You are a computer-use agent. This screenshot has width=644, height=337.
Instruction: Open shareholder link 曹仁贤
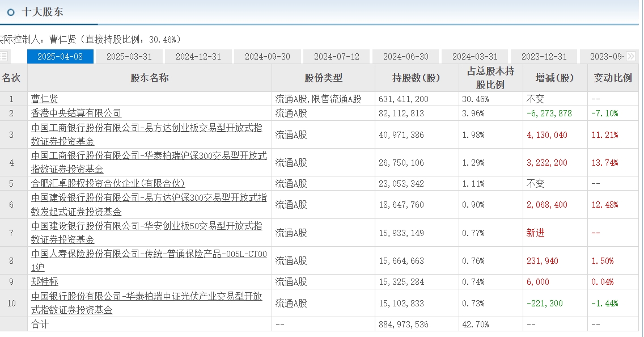[x=44, y=99]
